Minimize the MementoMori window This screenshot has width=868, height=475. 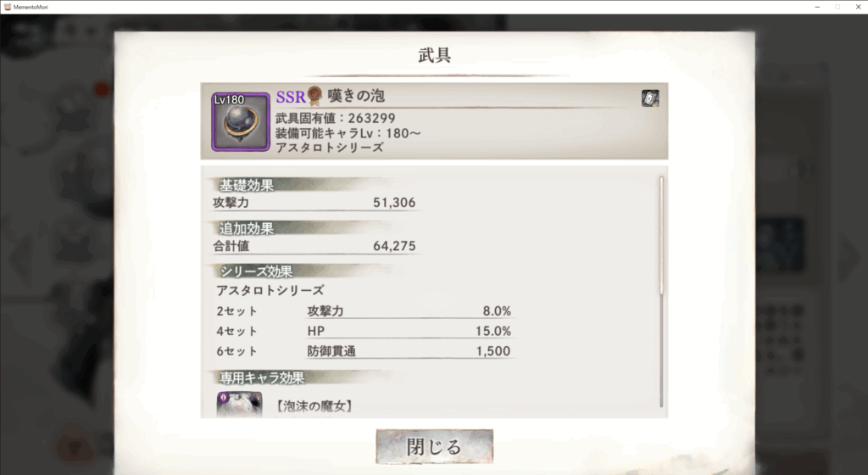click(817, 7)
